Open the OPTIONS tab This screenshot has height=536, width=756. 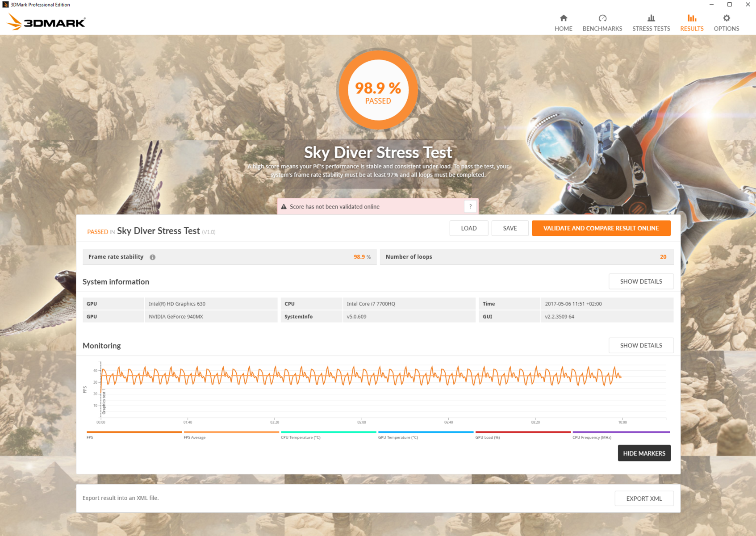click(x=727, y=23)
